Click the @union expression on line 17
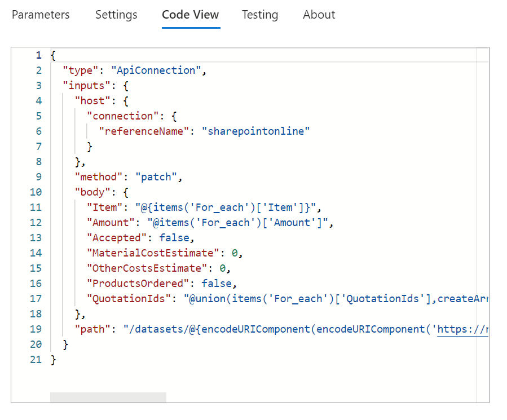507x420 pixels. pyautogui.click(x=336, y=298)
